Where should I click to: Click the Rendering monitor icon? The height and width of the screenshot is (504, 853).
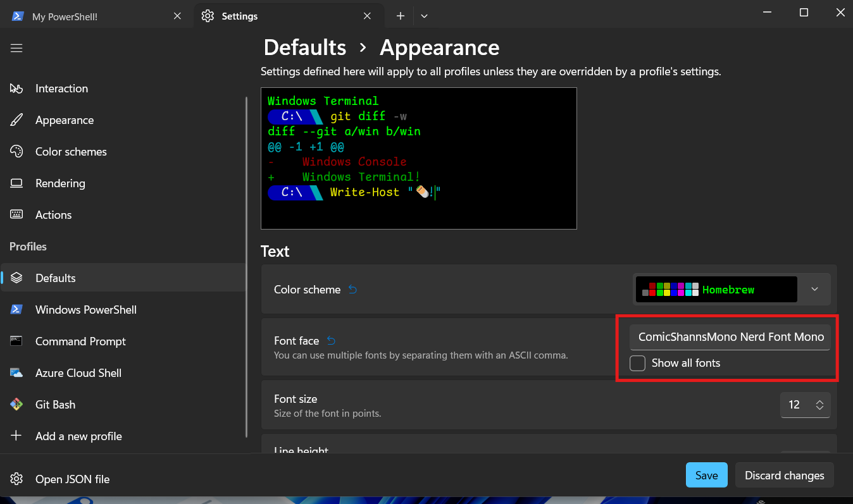[16, 183]
